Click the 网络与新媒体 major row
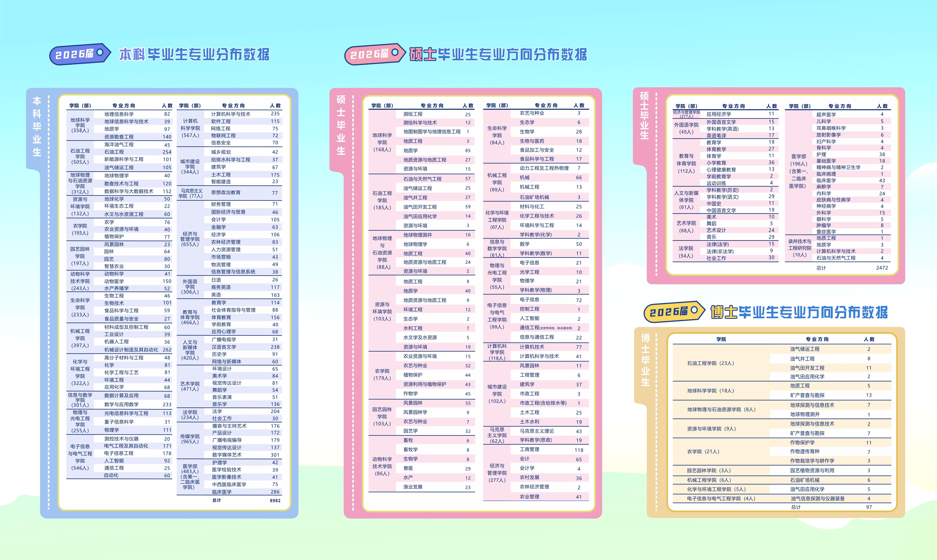 point(243,362)
